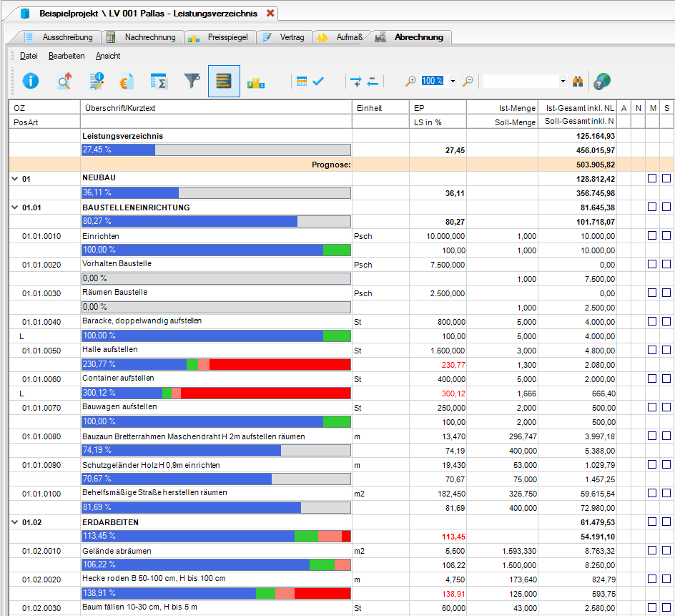
Task: Zoom out with the magnifier minus icon
Action: (468, 81)
